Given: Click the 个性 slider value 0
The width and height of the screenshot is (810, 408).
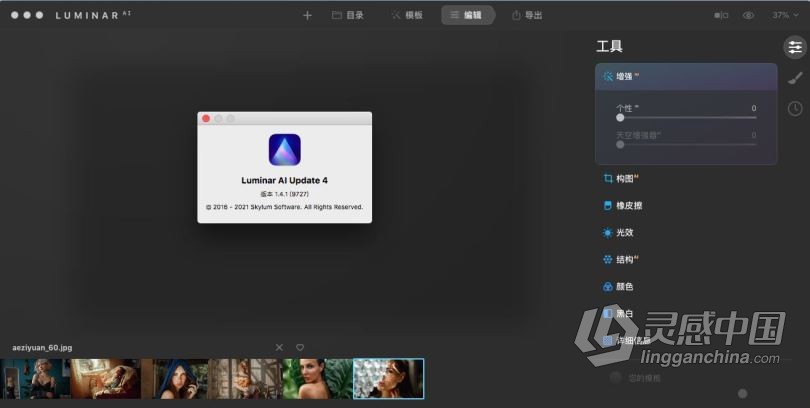Looking at the screenshot, I should 754,108.
